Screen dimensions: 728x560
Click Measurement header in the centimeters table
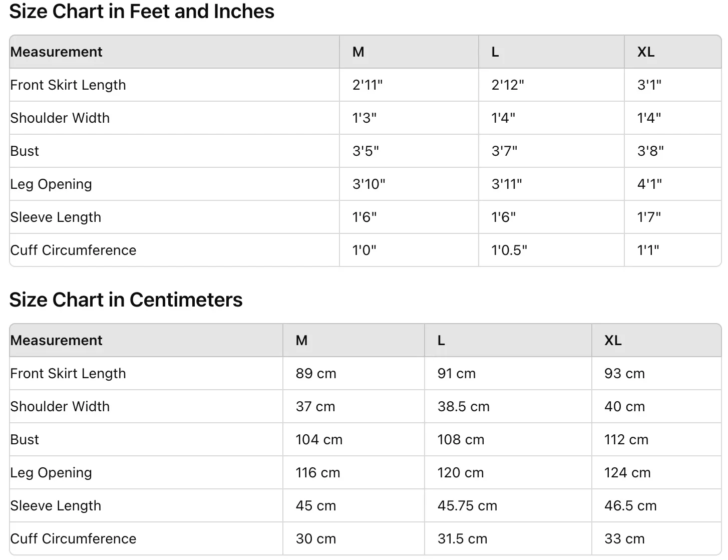(56, 340)
